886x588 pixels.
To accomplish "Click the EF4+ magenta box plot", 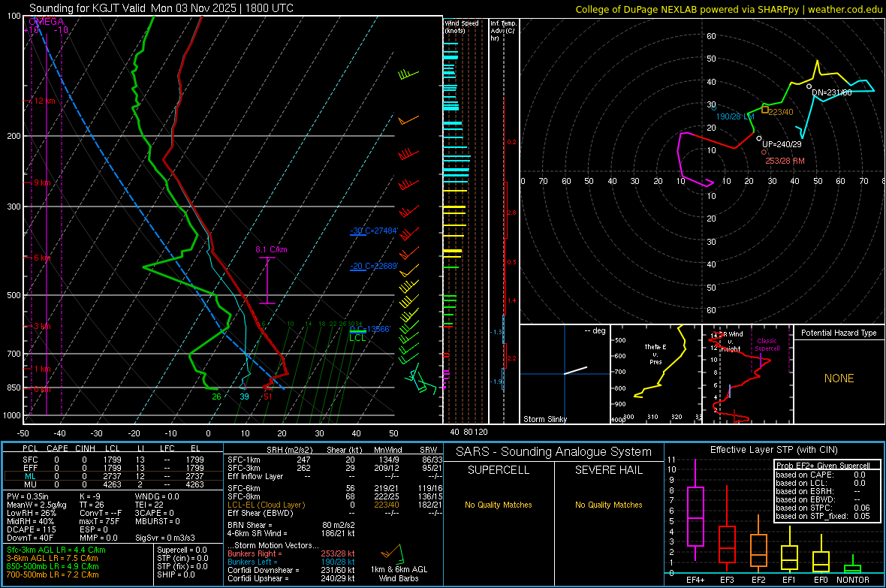I will click(695, 510).
